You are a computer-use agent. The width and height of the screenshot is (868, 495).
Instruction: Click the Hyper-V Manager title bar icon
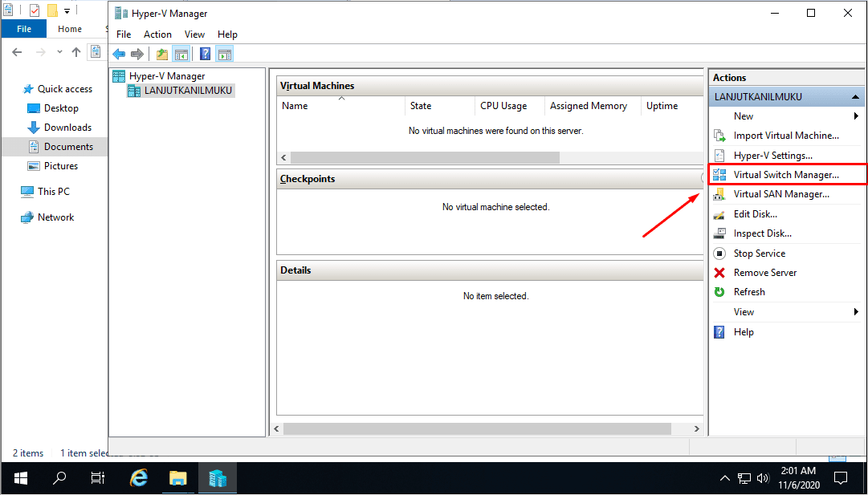coord(120,14)
